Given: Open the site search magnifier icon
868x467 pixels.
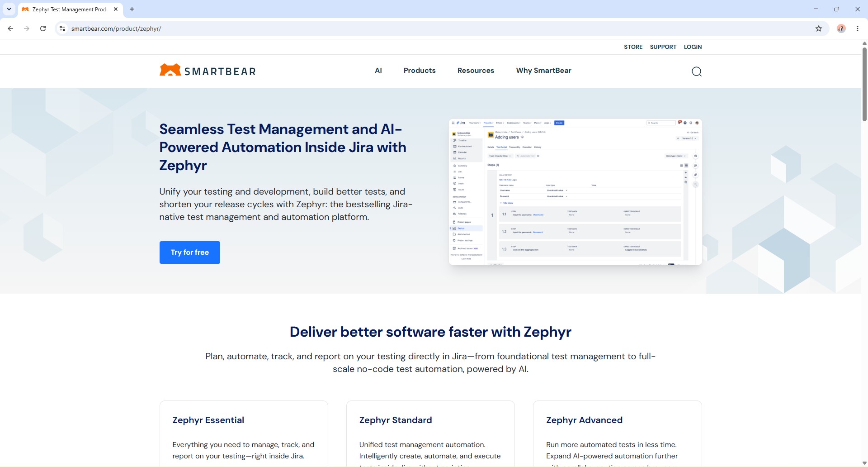Looking at the screenshot, I should (696, 71).
